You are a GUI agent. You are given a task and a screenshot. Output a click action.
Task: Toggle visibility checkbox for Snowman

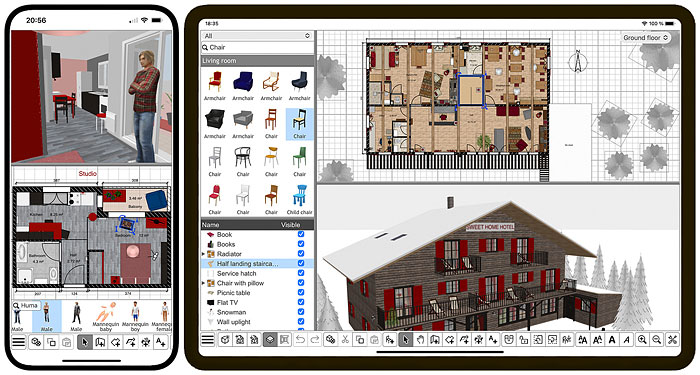[301, 312]
